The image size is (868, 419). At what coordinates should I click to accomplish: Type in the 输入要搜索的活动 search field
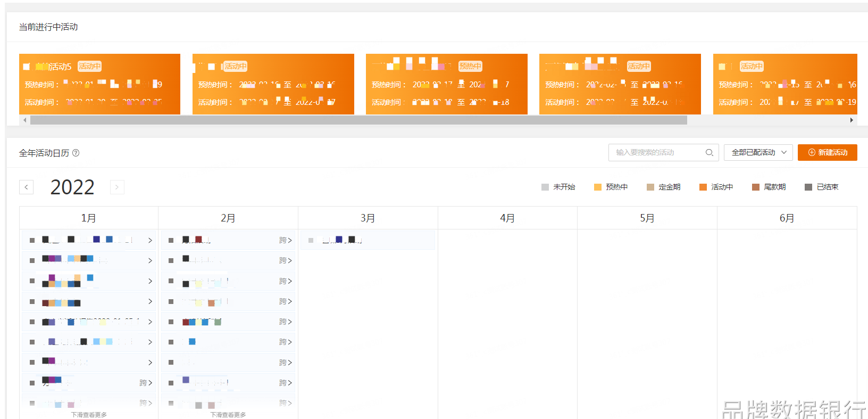pyautogui.click(x=657, y=153)
